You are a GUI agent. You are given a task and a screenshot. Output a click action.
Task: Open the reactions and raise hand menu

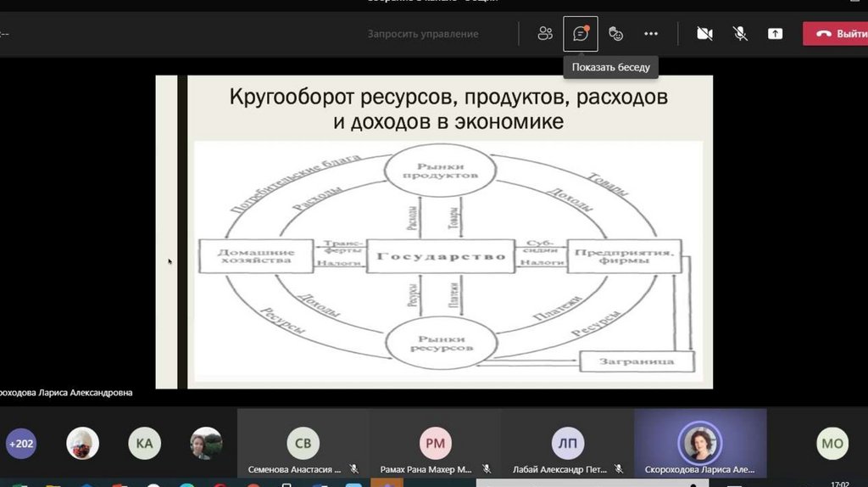point(616,34)
